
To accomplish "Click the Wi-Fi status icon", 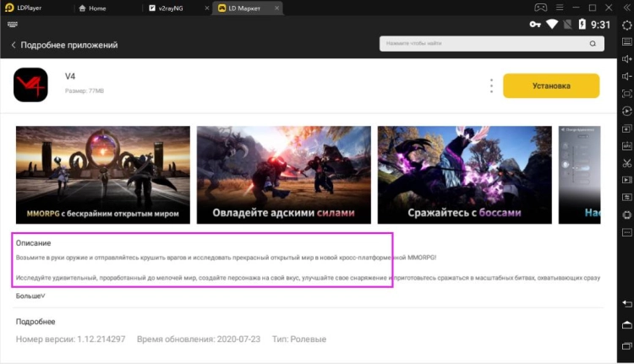I will 552,24.
